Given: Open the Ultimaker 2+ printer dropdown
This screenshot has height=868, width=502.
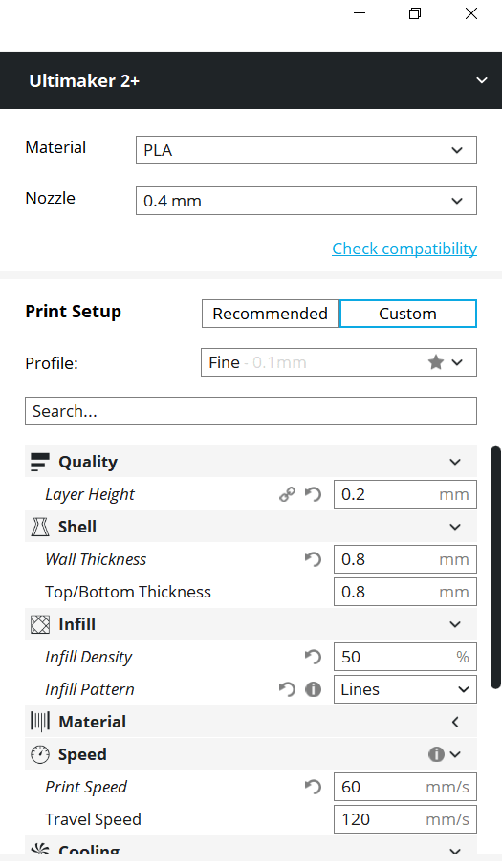Looking at the screenshot, I should [x=482, y=80].
